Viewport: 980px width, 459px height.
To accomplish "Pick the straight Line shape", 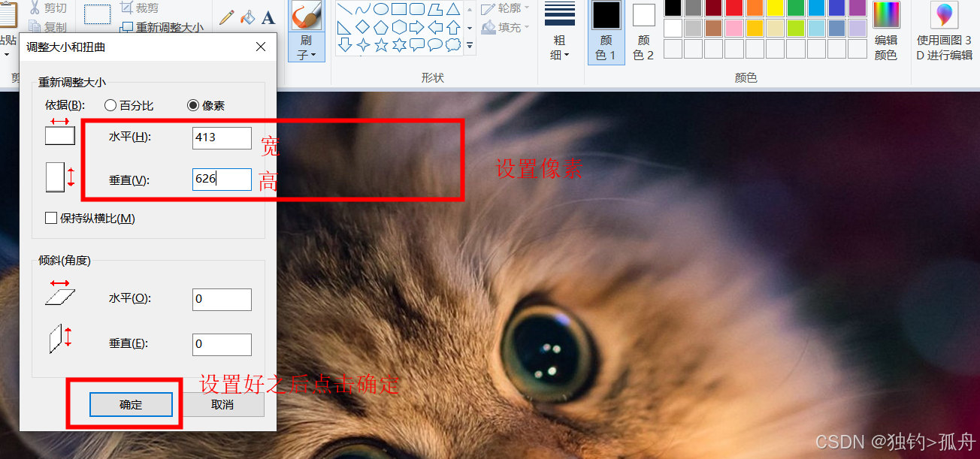I will 345,9.
